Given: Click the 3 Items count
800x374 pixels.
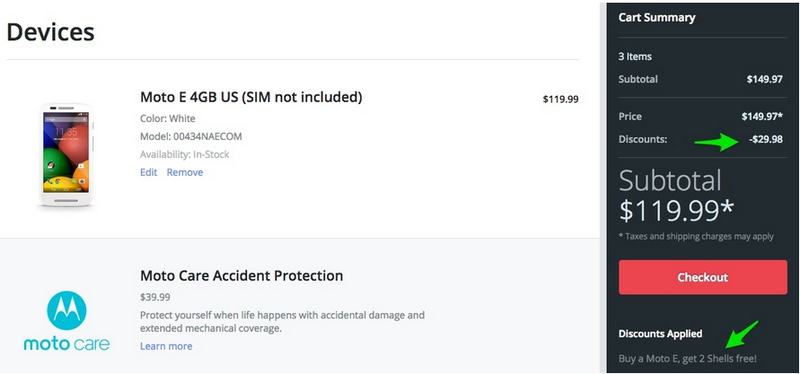Looking at the screenshot, I should (635, 57).
